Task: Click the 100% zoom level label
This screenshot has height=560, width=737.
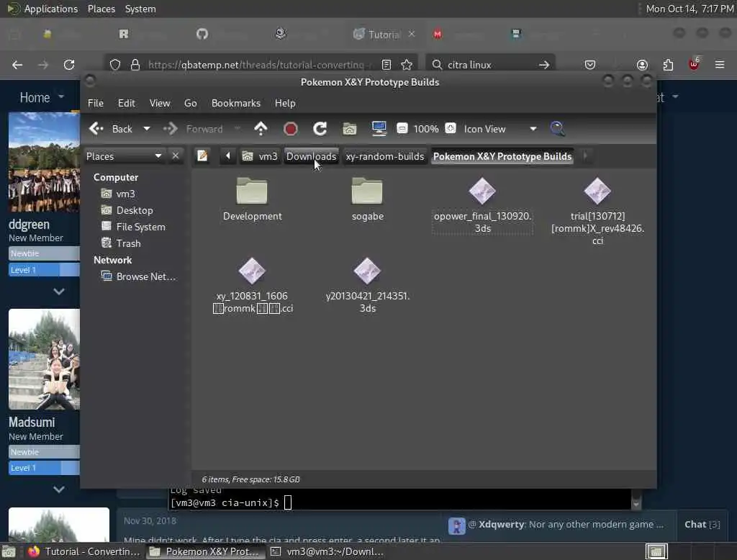Action: [x=426, y=129]
